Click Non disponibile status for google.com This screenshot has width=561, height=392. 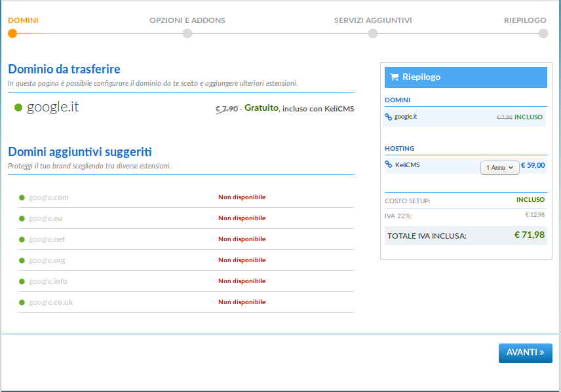tap(242, 197)
